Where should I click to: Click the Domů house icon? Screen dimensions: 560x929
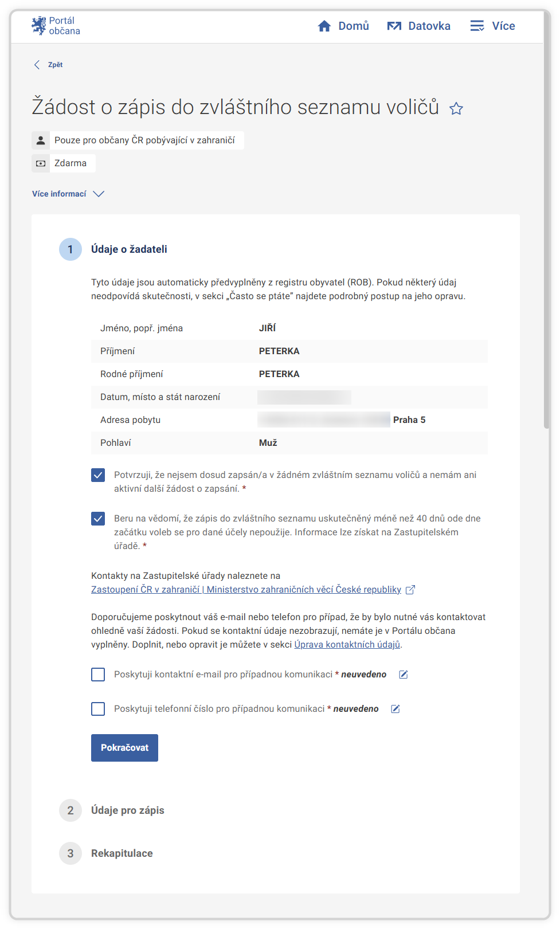click(324, 26)
